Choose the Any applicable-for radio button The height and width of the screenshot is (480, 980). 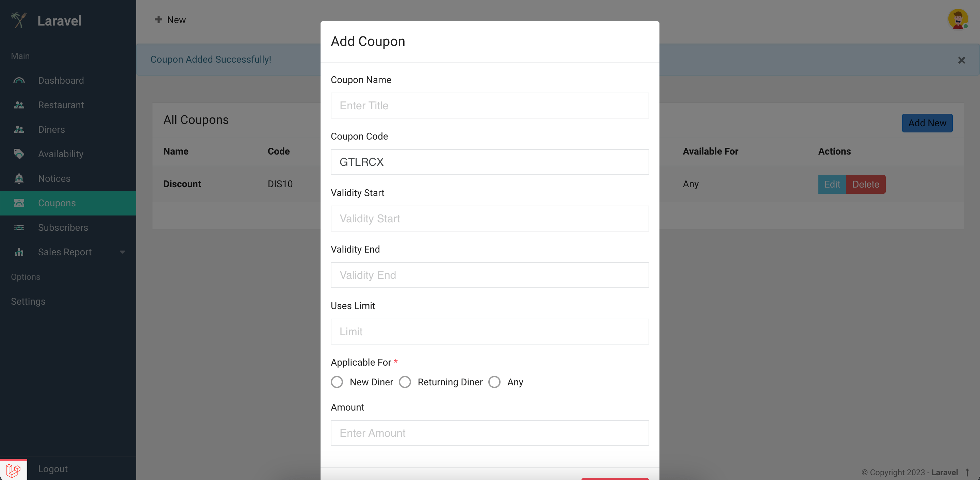tap(494, 382)
